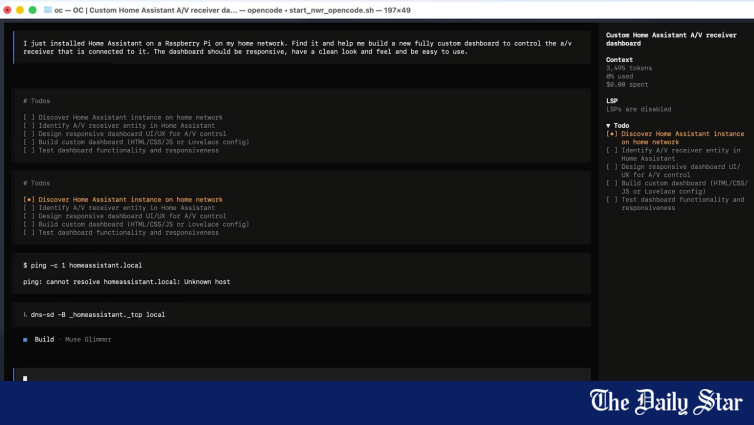Toggle sidebar todo 'Test dashboard functionality' checkbox

(x=612, y=200)
